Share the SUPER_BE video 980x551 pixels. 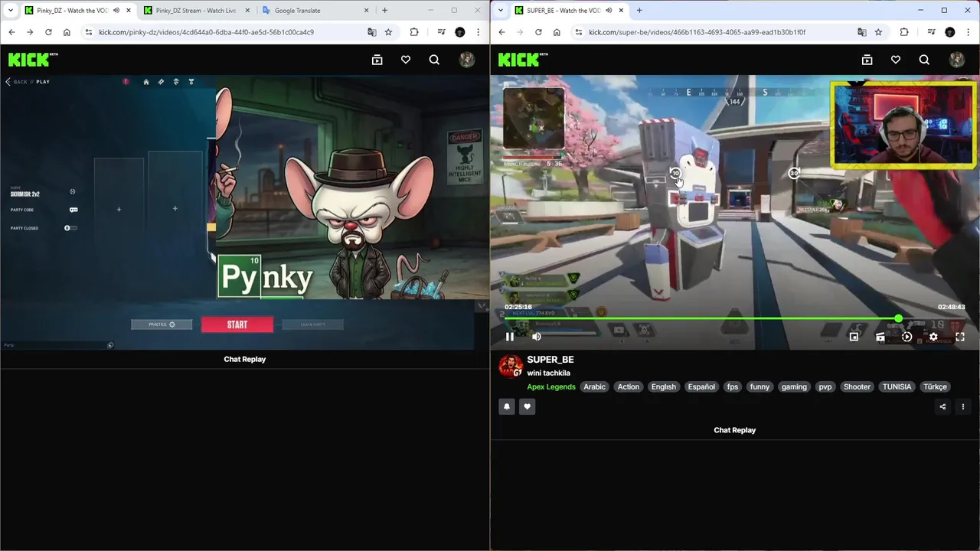(942, 407)
